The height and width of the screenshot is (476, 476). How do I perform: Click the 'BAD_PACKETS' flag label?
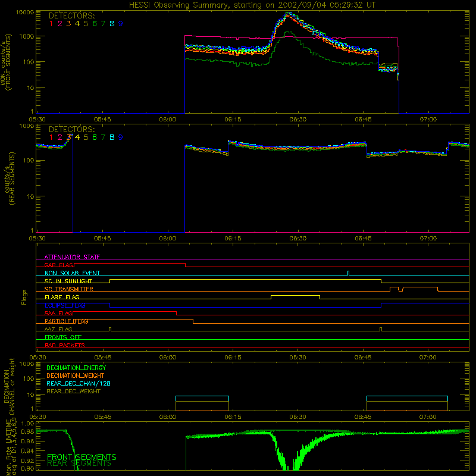(65, 345)
